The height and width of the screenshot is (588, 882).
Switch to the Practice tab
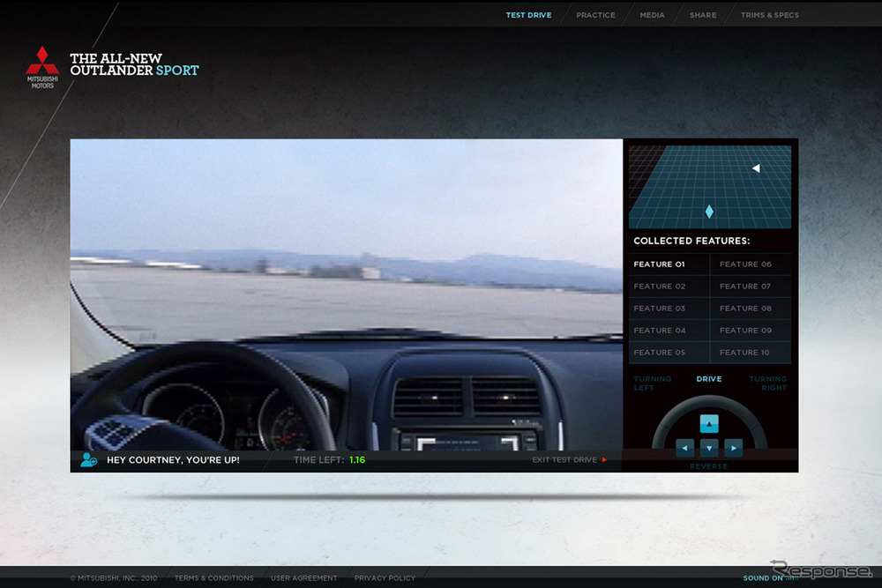coord(595,15)
